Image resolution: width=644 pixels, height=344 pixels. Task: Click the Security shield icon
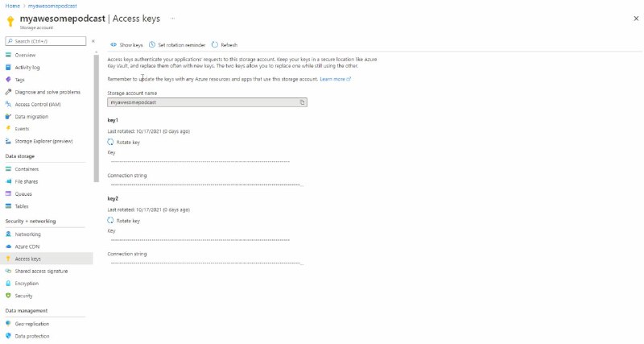[8, 296]
